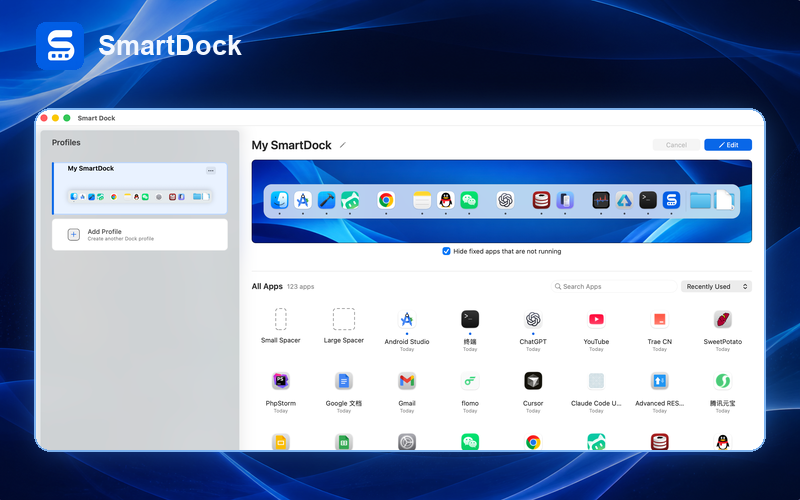Click the pencil icon beside My SmartDock title
The width and height of the screenshot is (800, 500).
343,145
